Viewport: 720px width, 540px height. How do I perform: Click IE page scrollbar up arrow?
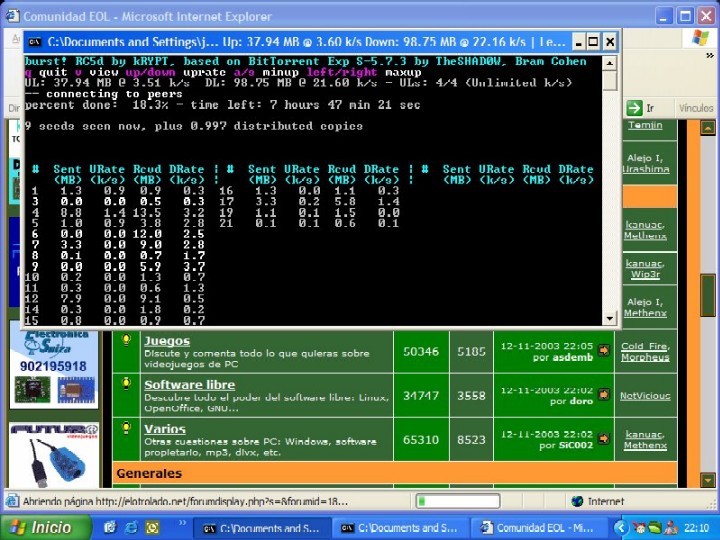pos(708,127)
